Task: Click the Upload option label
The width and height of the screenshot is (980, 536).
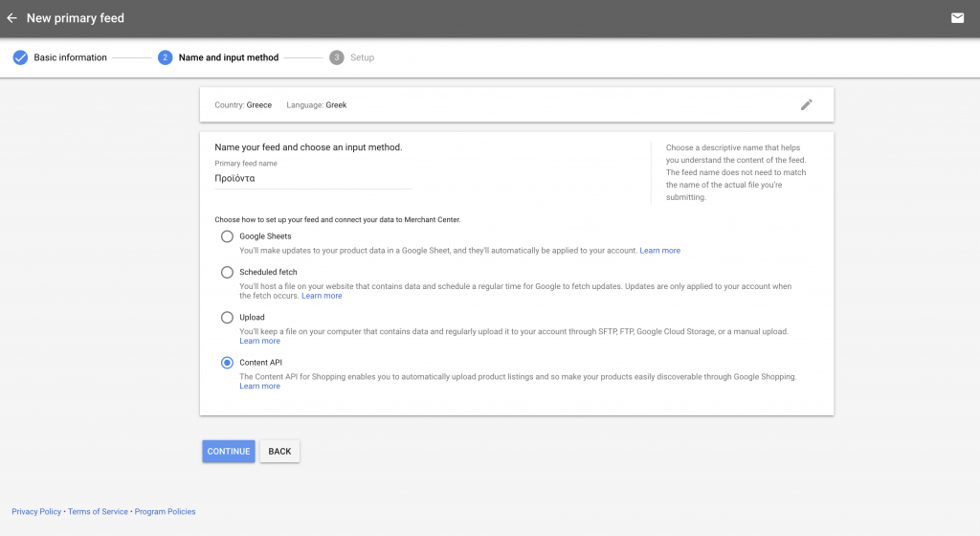Action: click(x=252, y=318)
